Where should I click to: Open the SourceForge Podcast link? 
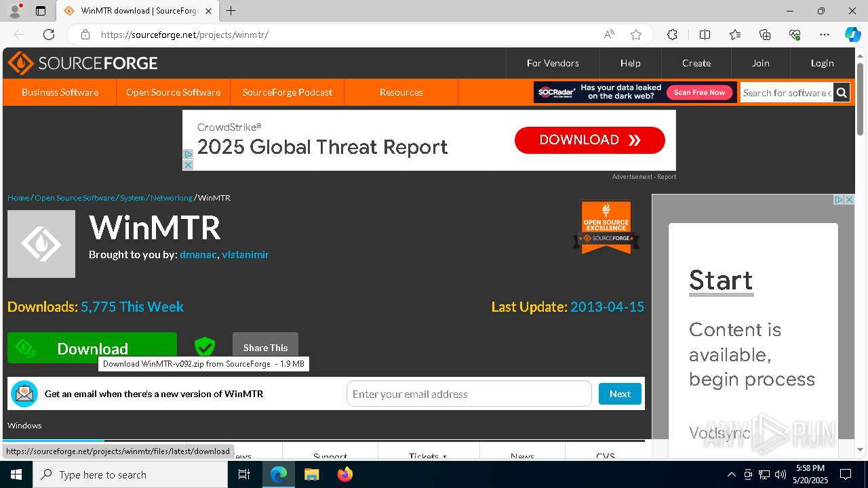point(287,92)
